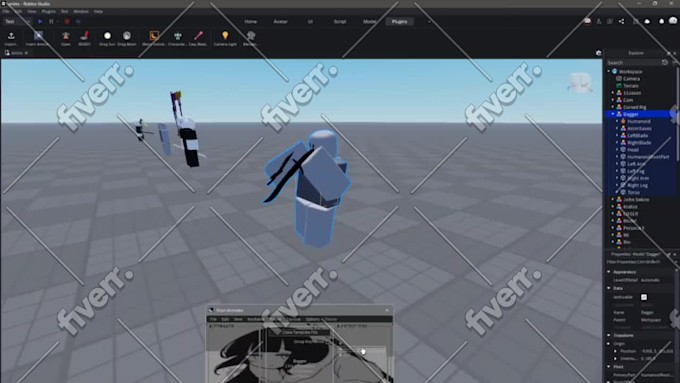Click the Explorer search field
Image resolution: width=680 pixels, height=383 pixels.
[x=633, y=62]
